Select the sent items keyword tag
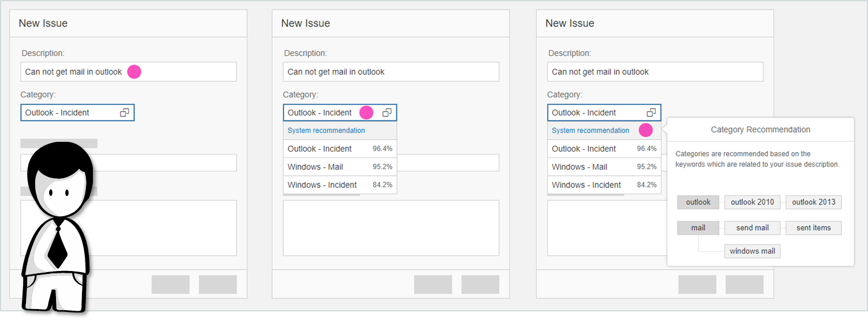868x320 pixels. click(814, 228)
